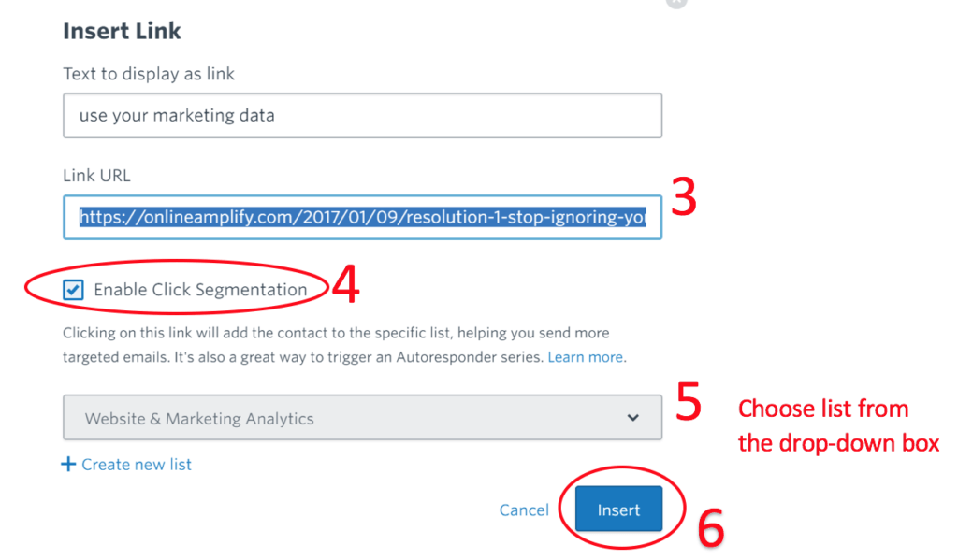The image size is (958, 560).
Task: Select the Create new list link text
Action: (x=137, y=464)
